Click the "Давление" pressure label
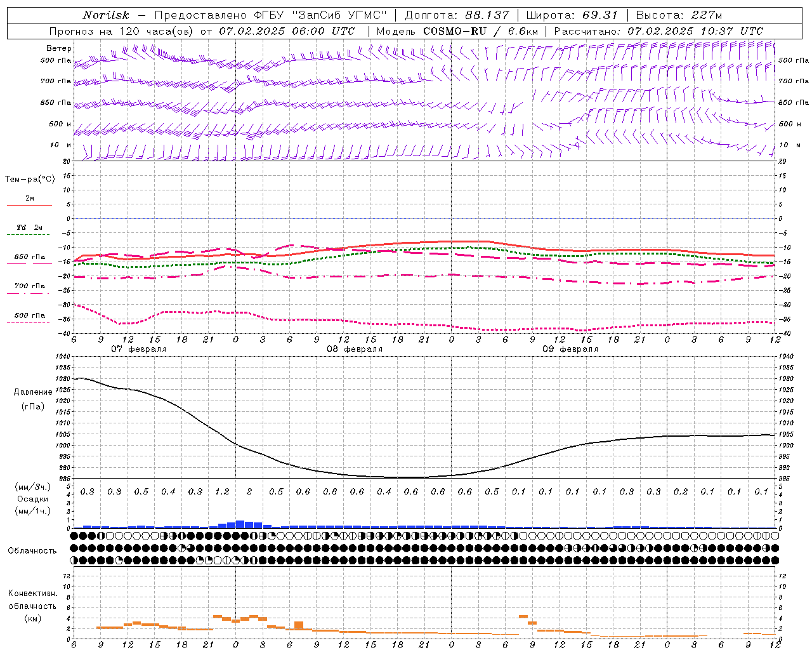The width and height of the screenshot is (812, 650). [x=33, y=392]
